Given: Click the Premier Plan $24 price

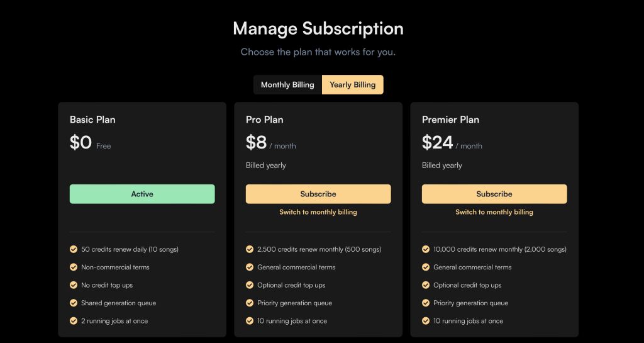Looking at the screenshot, I should point(438,143).
